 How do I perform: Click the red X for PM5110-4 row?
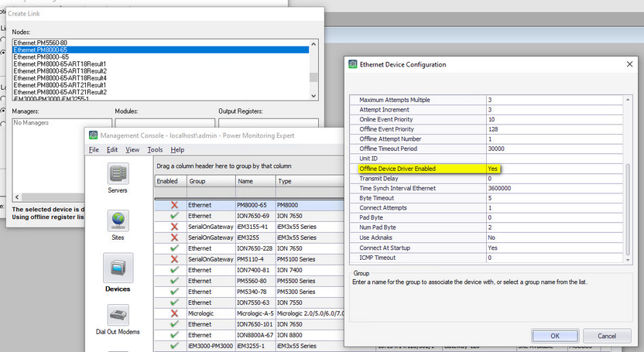175,259
